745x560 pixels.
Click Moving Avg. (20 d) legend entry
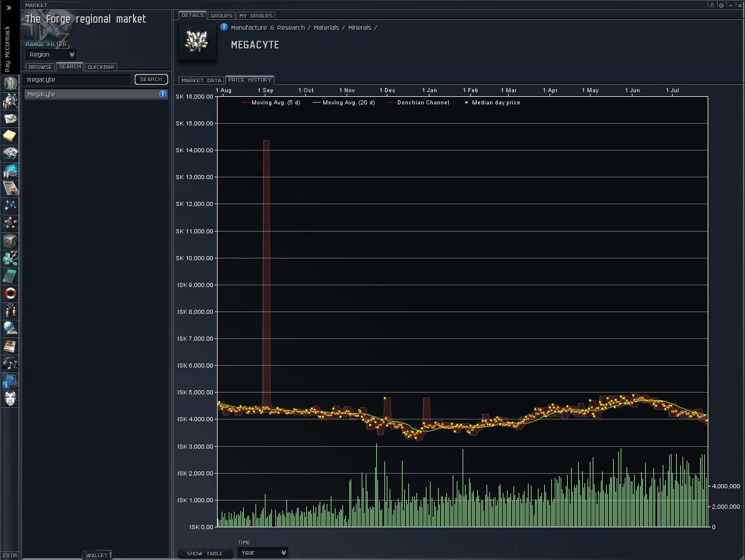pyautogui.click(x=344, y=103)
